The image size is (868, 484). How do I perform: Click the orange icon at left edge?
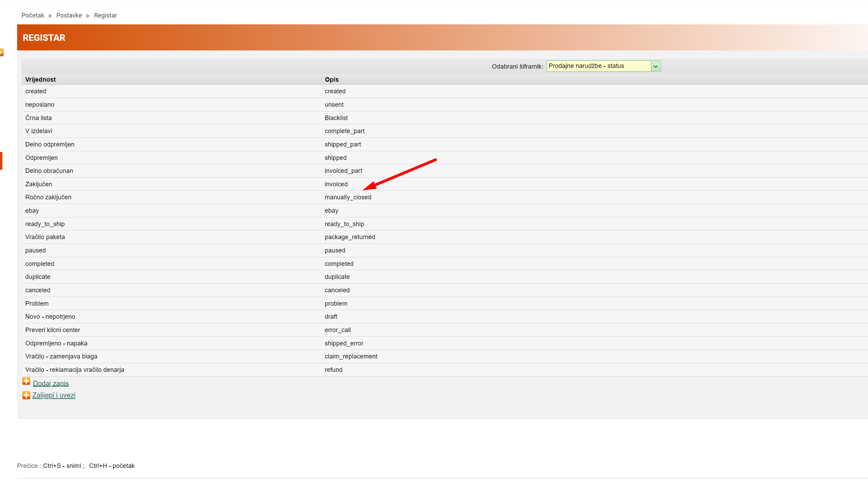point(1,52)
